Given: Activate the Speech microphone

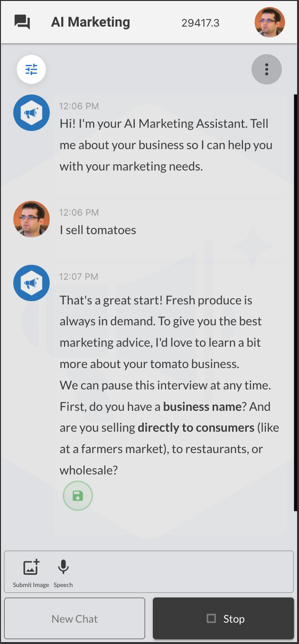Looking at the screenshot, I should pyautogui.click(x=63, y=568).
